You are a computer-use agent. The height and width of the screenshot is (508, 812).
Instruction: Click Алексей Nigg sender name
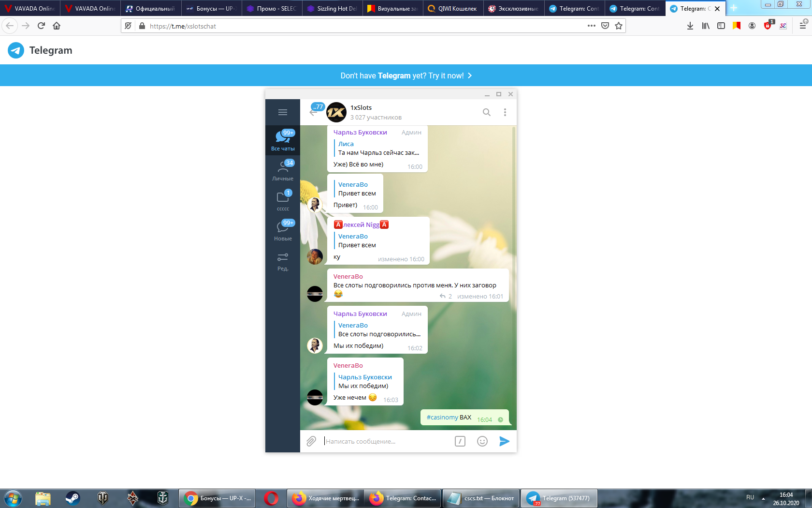[x=361, y=224]
